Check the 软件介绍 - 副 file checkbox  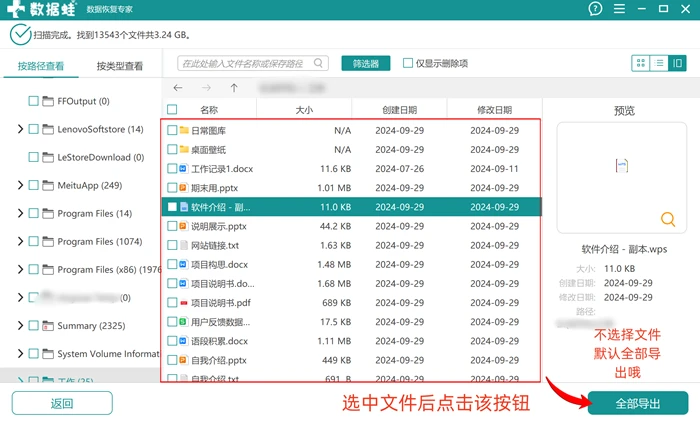172,207
